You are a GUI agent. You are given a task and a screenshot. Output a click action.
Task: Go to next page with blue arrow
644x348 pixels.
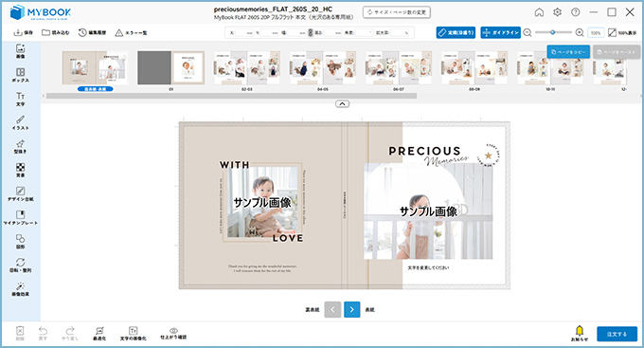(351, 310)
